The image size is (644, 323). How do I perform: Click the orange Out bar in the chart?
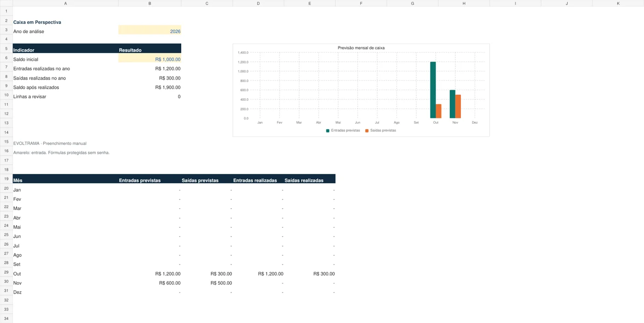point(438,111)
